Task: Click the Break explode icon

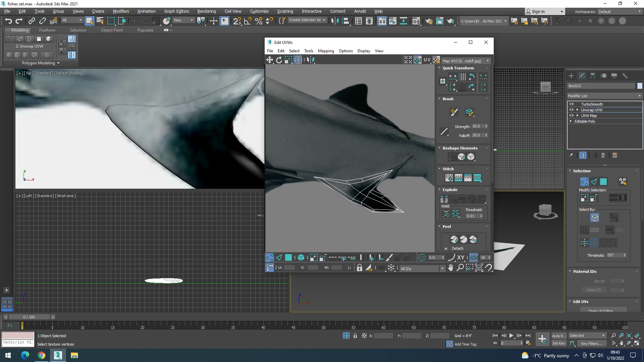Action: pyautogui.click(x=444, y=199)
